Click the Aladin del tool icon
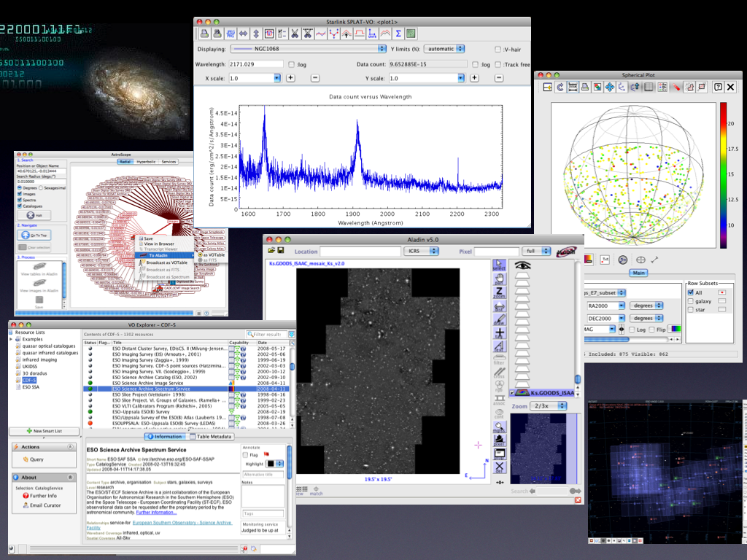This screenshot has height=560, width=747. point(499,467)
